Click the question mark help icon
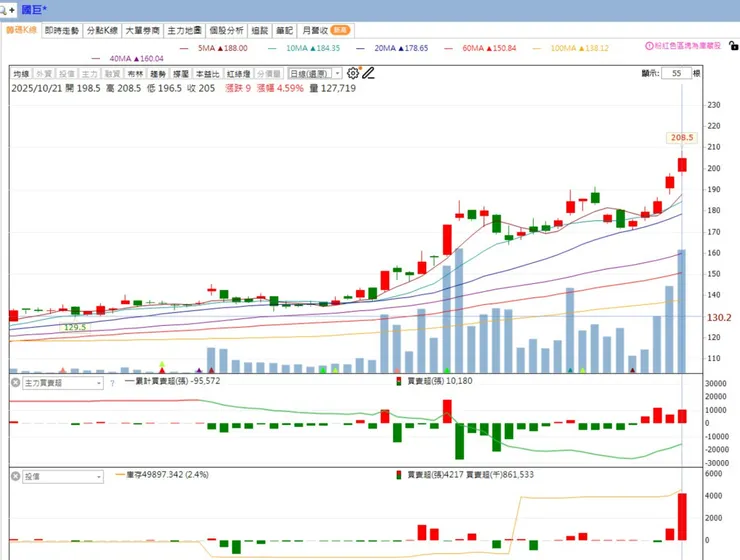This screenshot has width=740, height=560. [112, 383]
